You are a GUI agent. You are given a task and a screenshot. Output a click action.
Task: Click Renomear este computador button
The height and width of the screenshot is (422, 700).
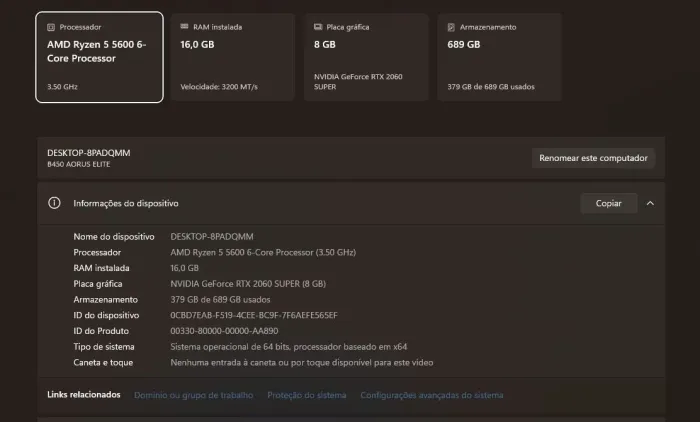click(x=593, y=158)
